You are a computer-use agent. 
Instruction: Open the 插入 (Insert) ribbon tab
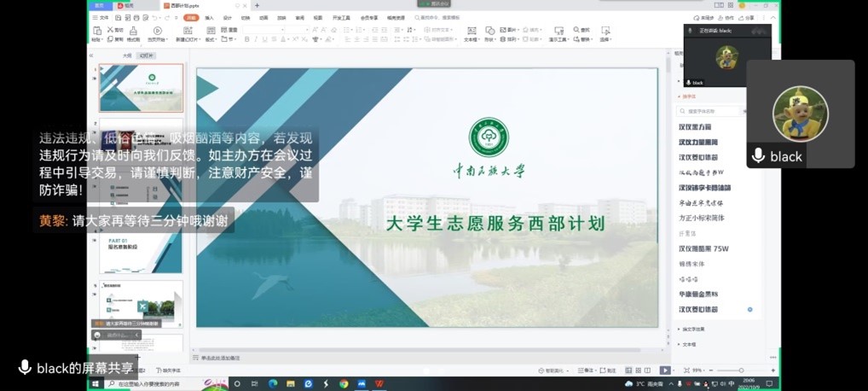[209, 18]
